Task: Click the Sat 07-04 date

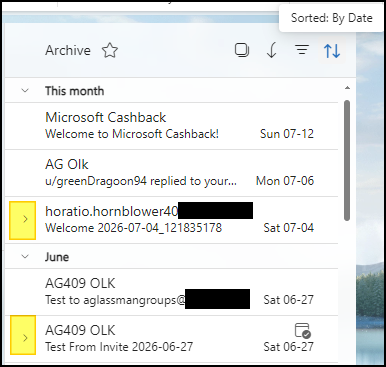Action: pyautogui.click(x=289, y=228)
